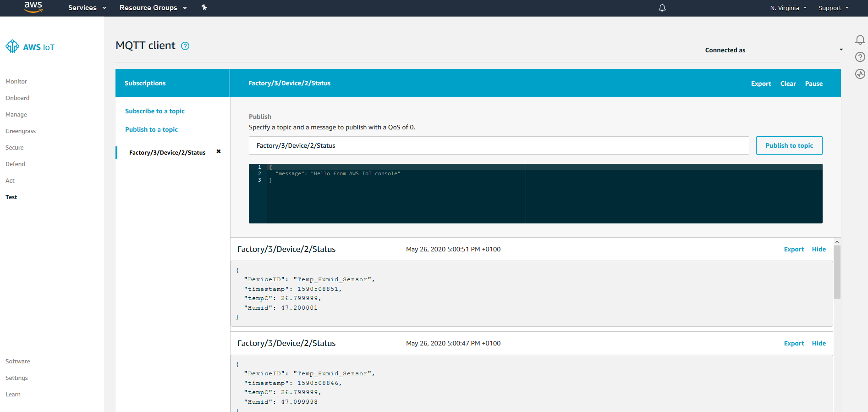Select Test in the sidebar
The image size is (868, 412).
(11, 197)
